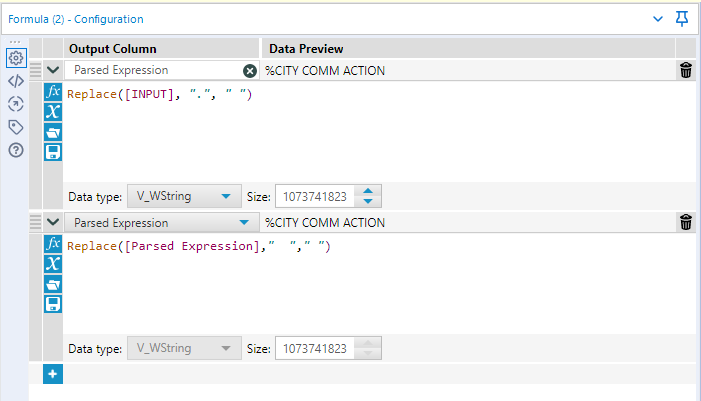Grab the second expression's reorder handle
The image size is (701, 401).
(x=35, y=222)
